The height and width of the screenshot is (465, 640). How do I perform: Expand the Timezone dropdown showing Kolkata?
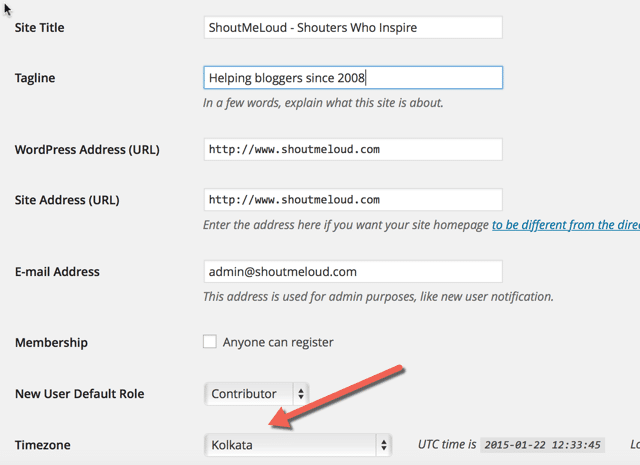(x=298, y=444)
